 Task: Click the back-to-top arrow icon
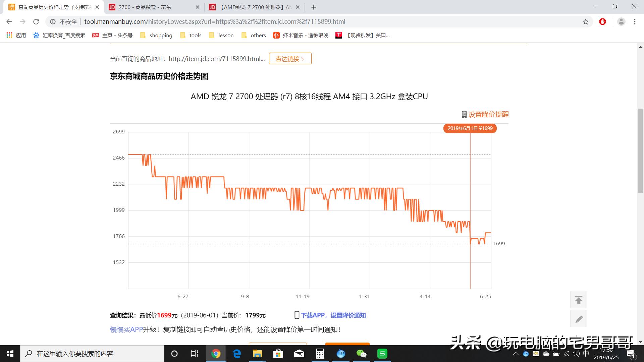579,299
